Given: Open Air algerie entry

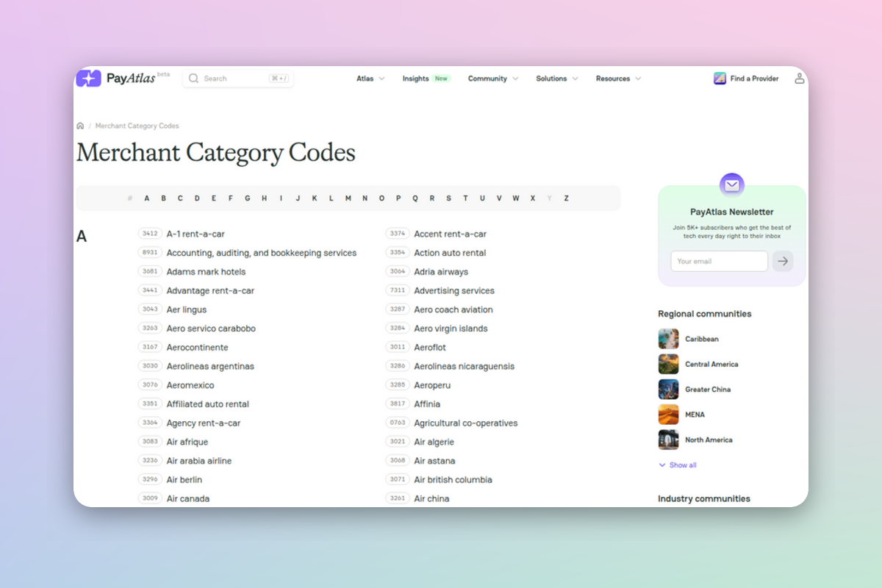Looking at the screenshot, I should point(434,442).
